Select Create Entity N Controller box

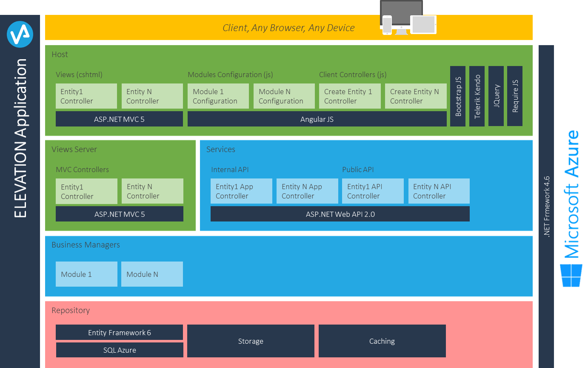[x=416, y=96]
